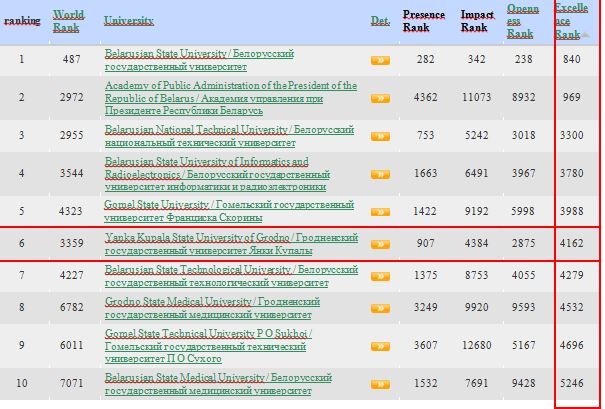The width and height of the screenshot is (605, 409).
Task: Open Yanka Kupala State University of Grodno link
Action: tap(231, 244)
